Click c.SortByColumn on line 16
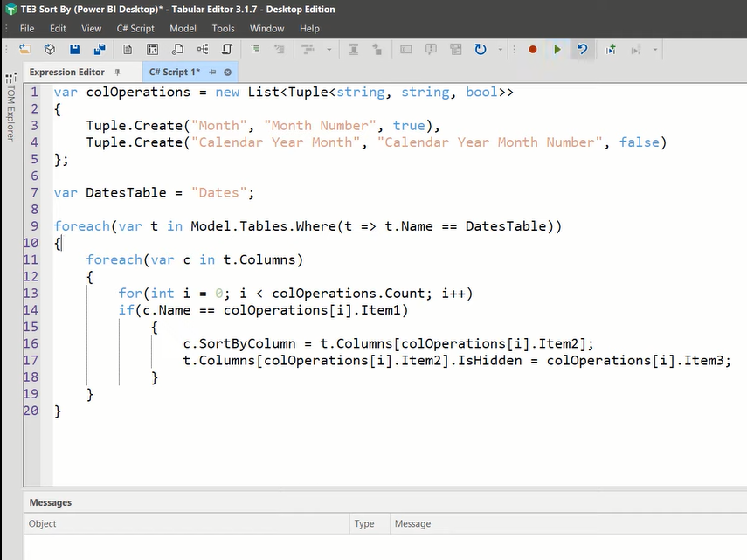Screen dimensions: 747x560 pos(239,343)
